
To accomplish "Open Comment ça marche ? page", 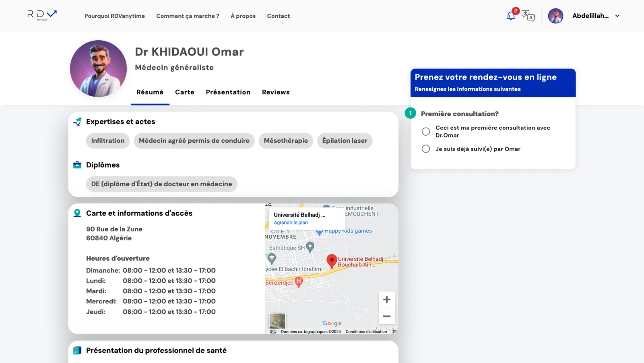I will point(188,16).
